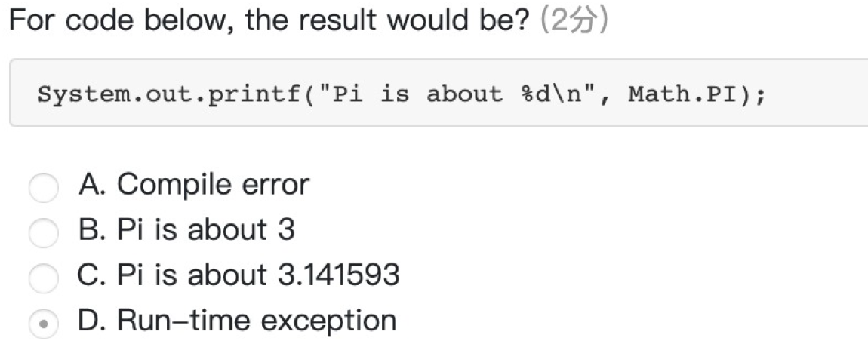Choose radio button next to option B
Image resolution: width=868 pixels, height=344 pixels.
(x=43, y=233)
